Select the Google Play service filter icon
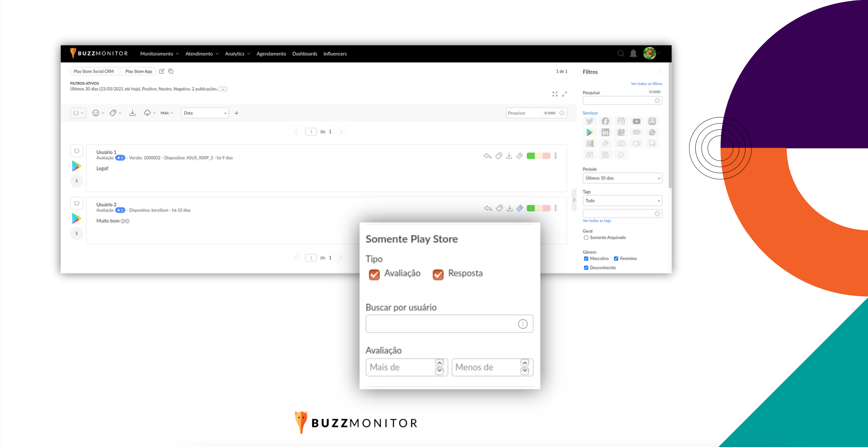 (590, 132)
